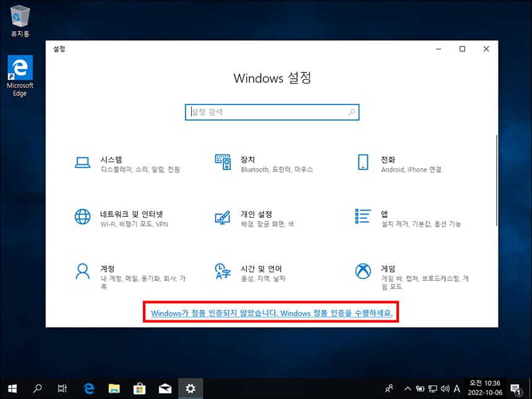This screenshot has width=532, height=399.
Task: Click the Windows activation link
Action: click(272, 313)
